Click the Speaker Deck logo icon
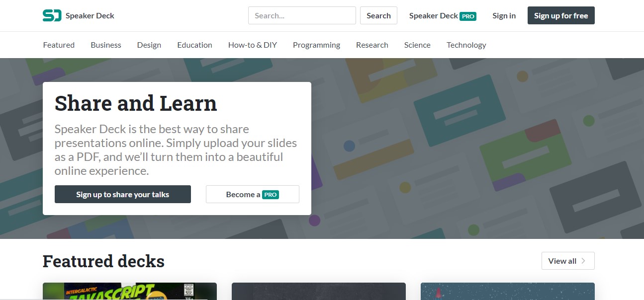Screen dimensions: 644x300 52,15
